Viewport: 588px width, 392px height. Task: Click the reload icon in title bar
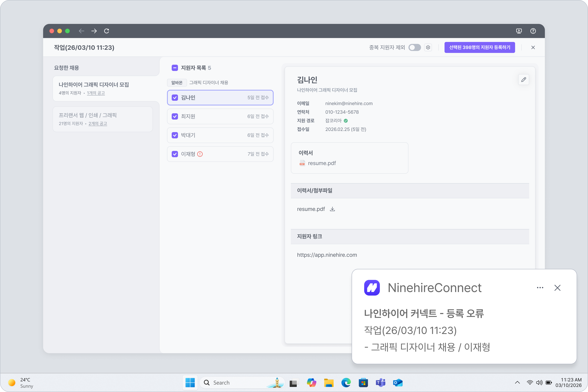(x=106, y=31)
